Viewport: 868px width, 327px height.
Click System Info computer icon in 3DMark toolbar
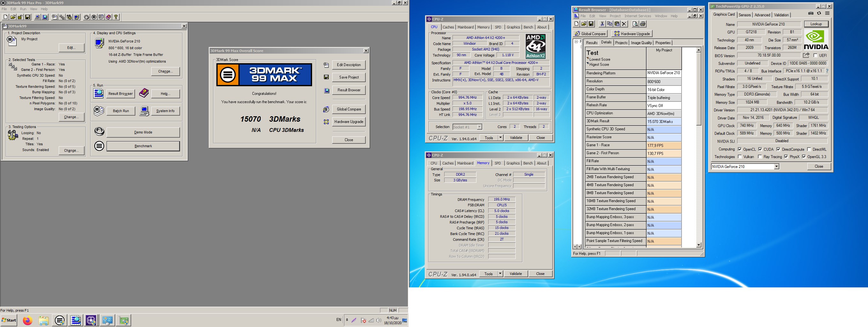(x=37, y=17)
